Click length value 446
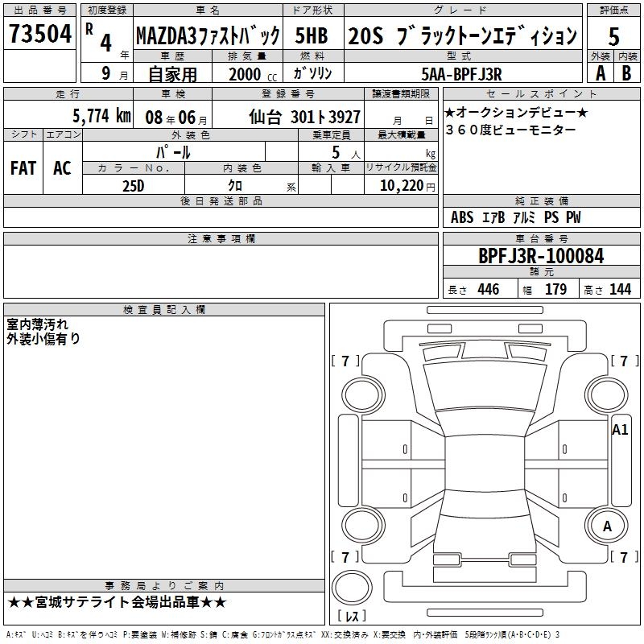This screenshot has width=644, height=644. [488, 289]
